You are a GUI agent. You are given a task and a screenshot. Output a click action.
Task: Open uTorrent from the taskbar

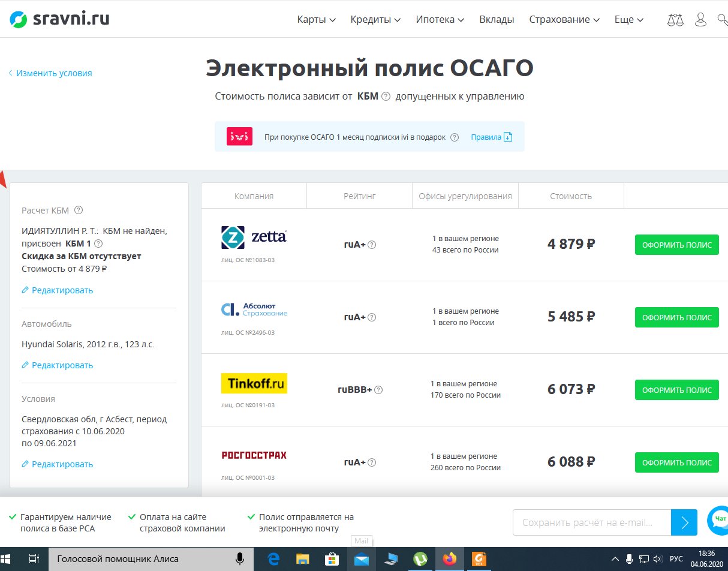click(x=420, y=559)
